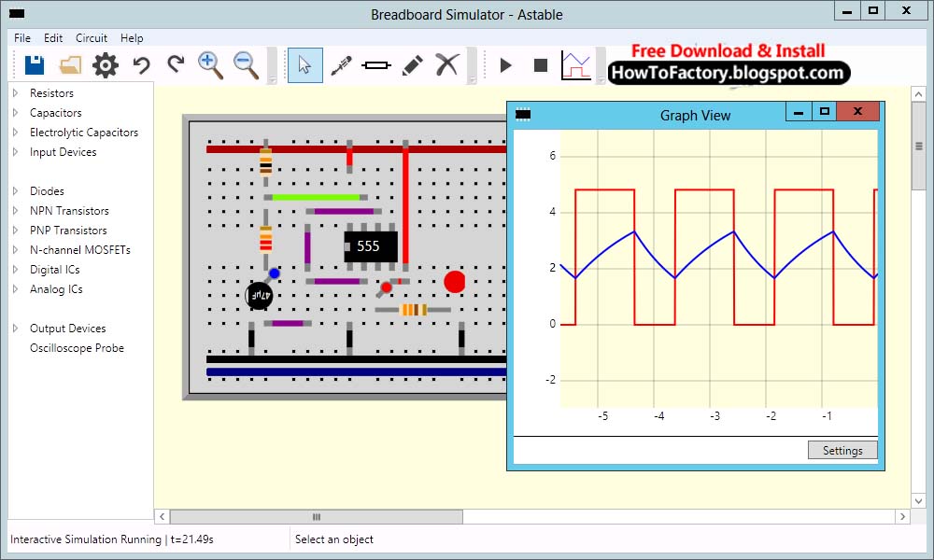The image size is (934, 560).
Task: Select the delete/cut tool
Action: (446, 64)
